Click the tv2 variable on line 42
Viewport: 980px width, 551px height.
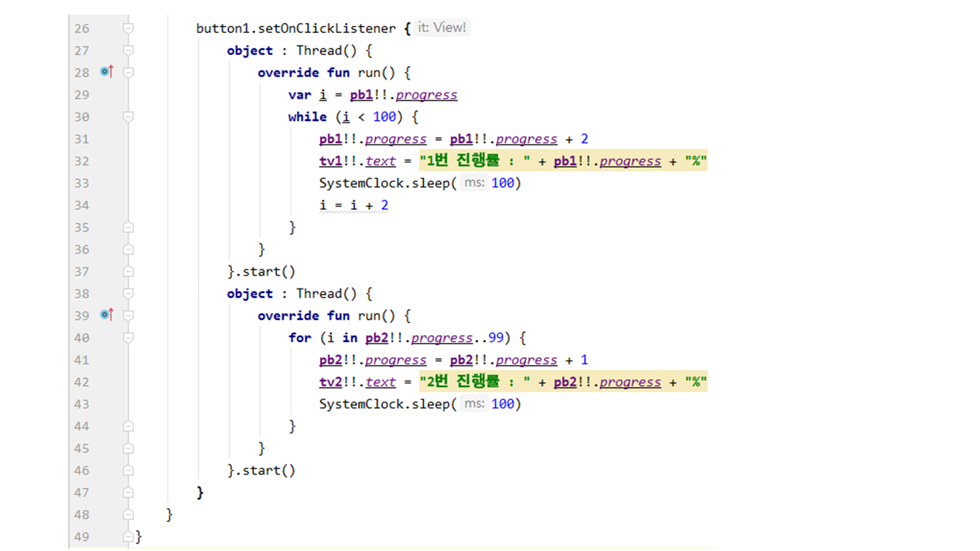point(331,382)
